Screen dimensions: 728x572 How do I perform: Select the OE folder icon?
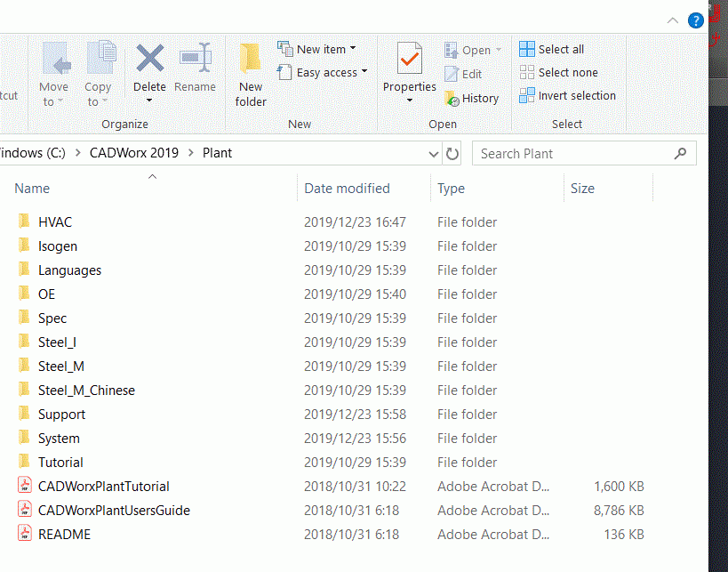tap(24, 294)
